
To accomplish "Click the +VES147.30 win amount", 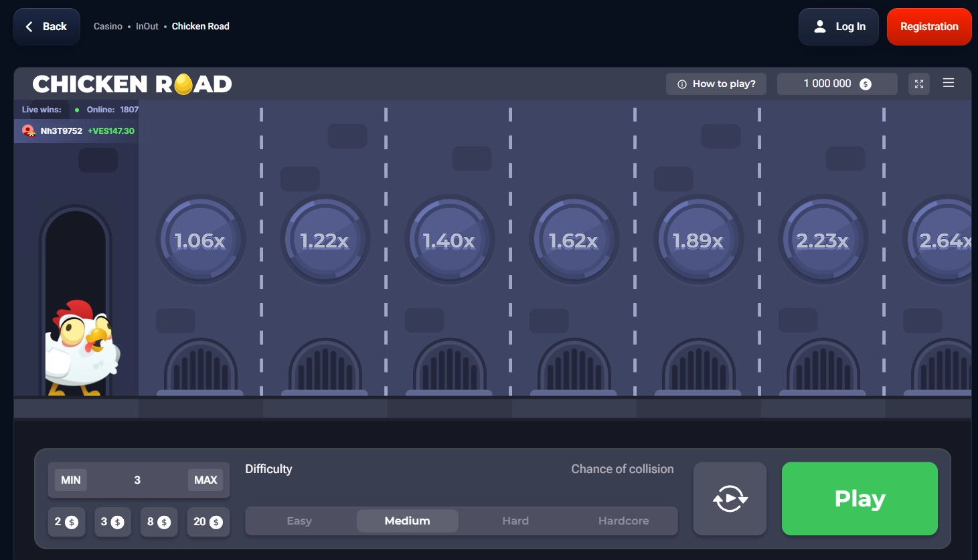I will click(x=111, y=131).
